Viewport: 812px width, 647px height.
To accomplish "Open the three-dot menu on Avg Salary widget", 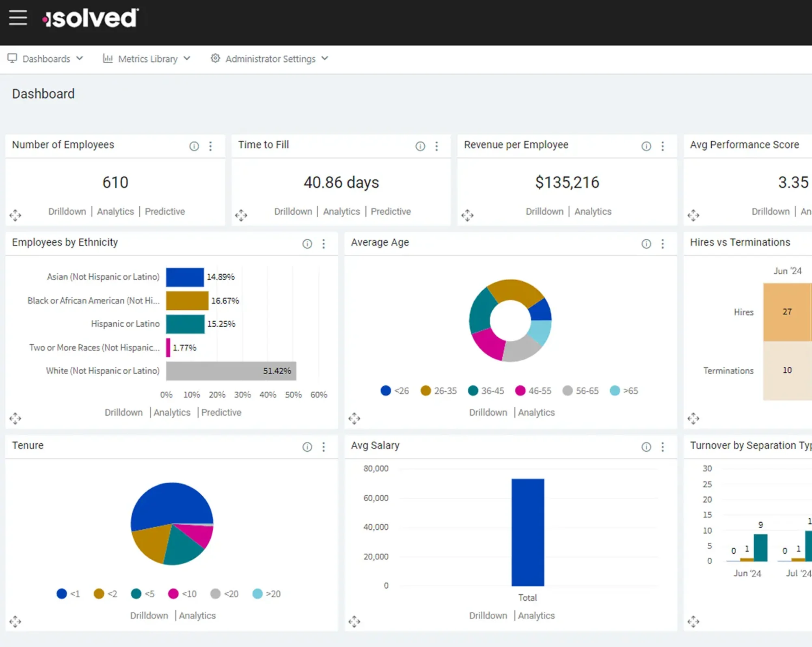I will pos(663,446).
